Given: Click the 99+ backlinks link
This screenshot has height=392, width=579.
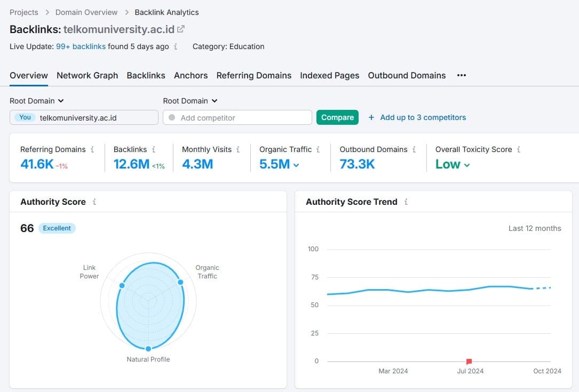Looking at the screenshot, I should pyautogui.click(x=81, y=46).
